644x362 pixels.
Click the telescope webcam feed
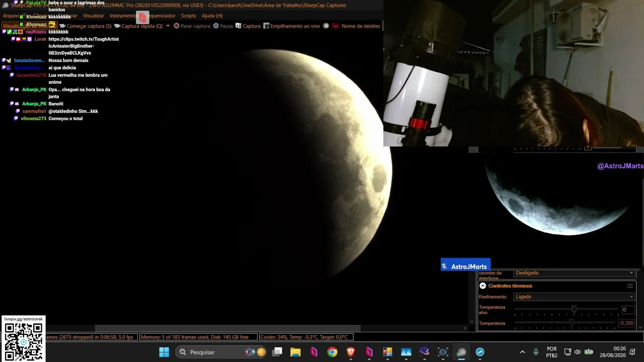(514, 73)
